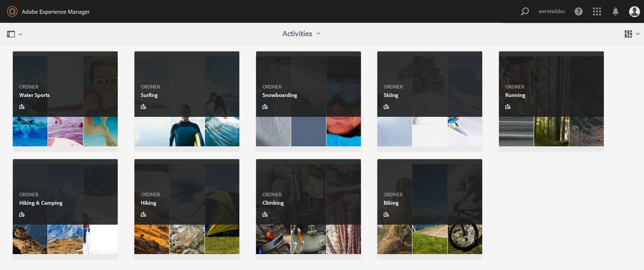Open the Climbing folder title
The image size is (644, 270).
click(x=273, y=203)
